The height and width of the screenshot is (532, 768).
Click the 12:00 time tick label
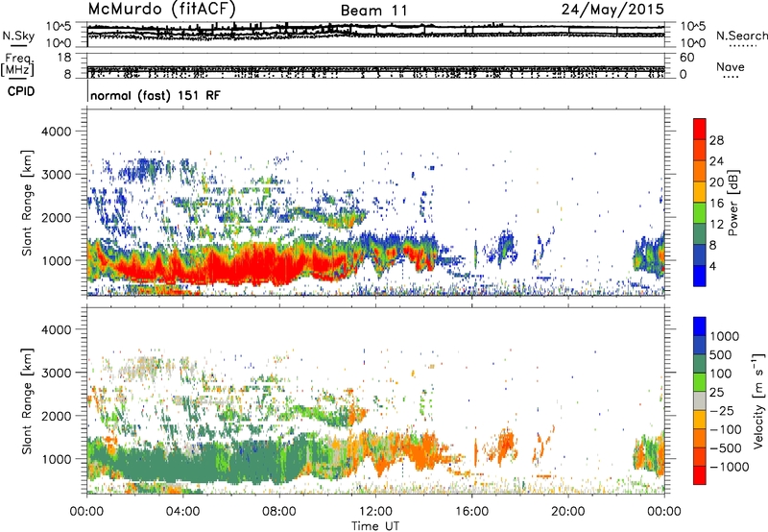(x=375, y=512)
